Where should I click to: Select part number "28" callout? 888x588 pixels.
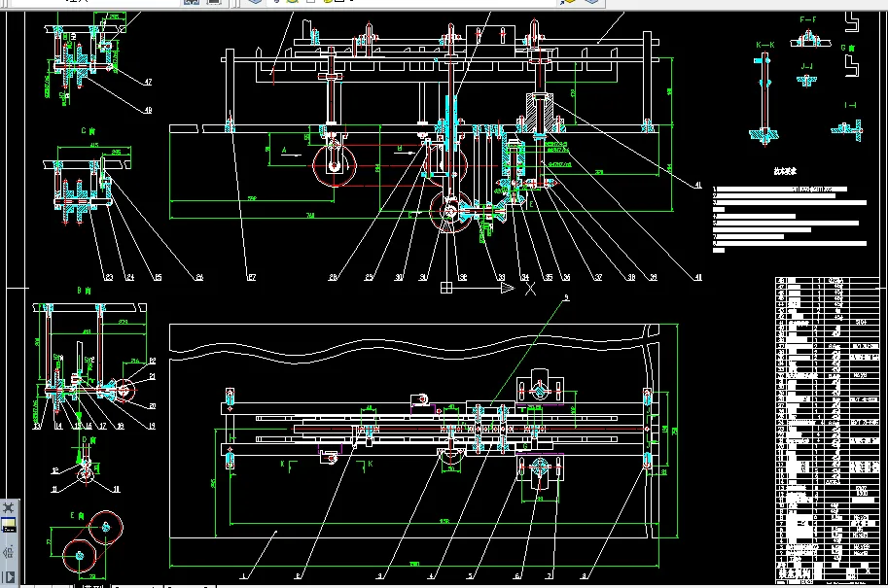(x=333, y=277)
